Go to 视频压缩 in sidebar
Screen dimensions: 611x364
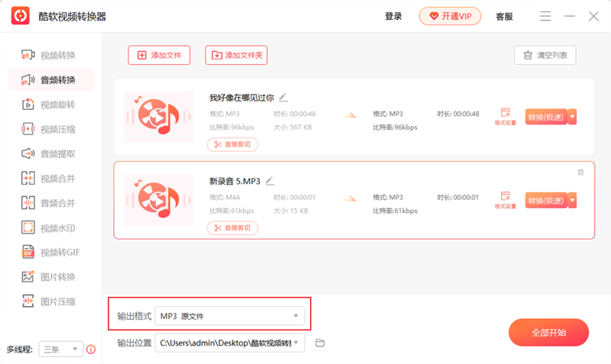click(48, 129)
